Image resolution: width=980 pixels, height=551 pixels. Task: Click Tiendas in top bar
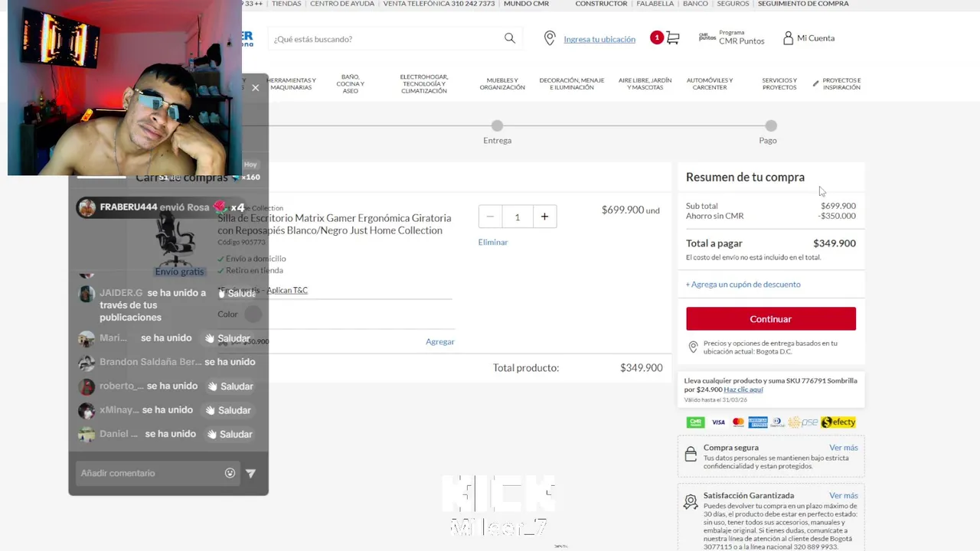click(x=286, y=4)
